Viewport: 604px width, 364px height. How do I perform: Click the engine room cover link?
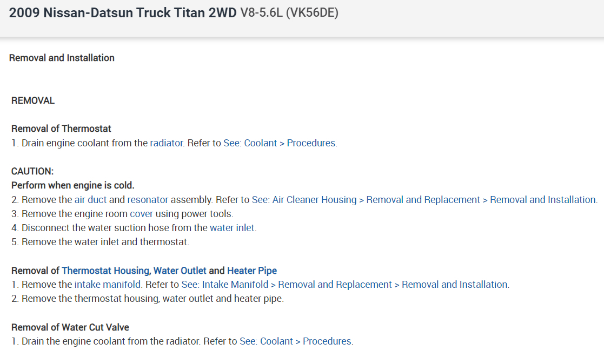(141, 214)
